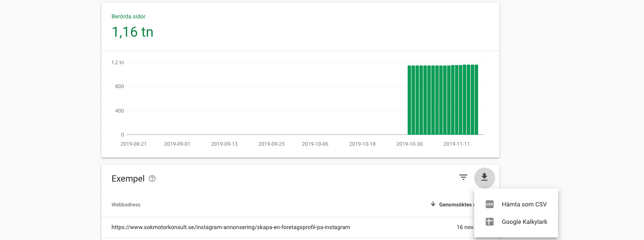Select the 1,16 tn affected pages value

pos(132,32)
